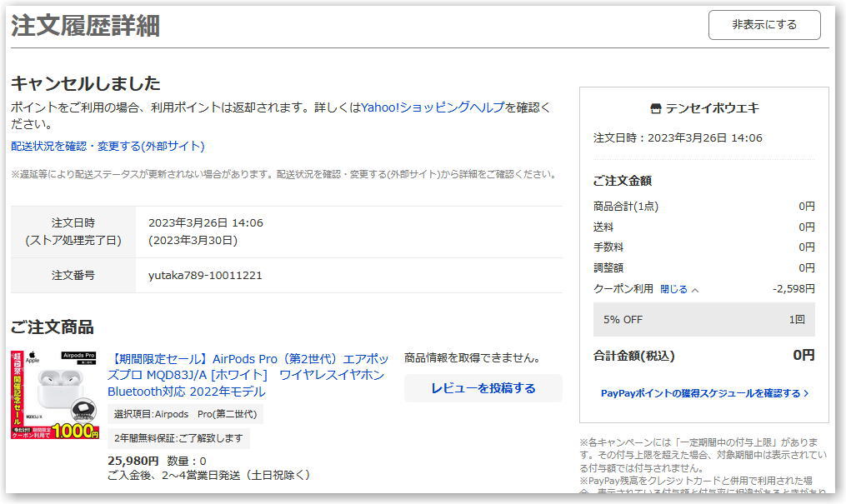Viewport: 846px width, 504px height.
Task: Open PayPayポイントの獲得スケジュールを確認する link
Action: click(704, 393)
